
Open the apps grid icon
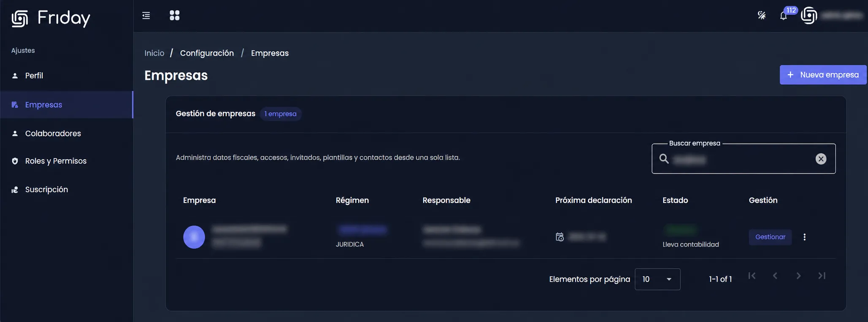174,16
